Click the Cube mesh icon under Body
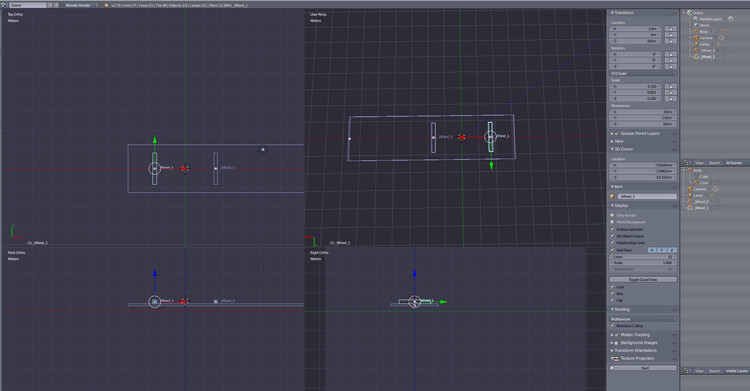The width and height of the screenshot is (750, 391). point(696,177)
